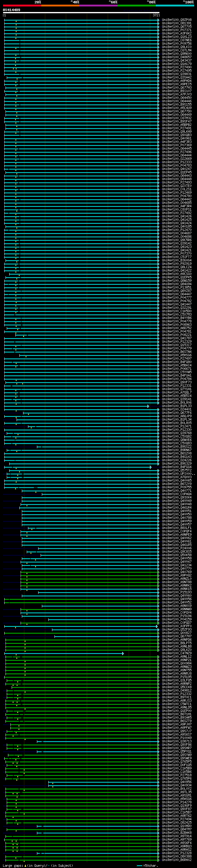Select the UniRef100_B6RAX2 label
Screen dimensions: 197x868
[176, 860]
